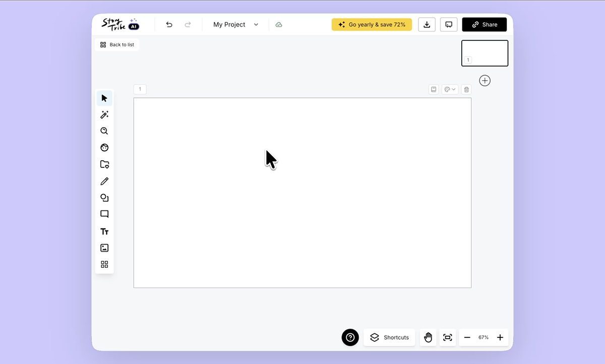Open the Shortcuts panel
The width and height of the screenshot is (605, 364).
[x=389, y=337]
